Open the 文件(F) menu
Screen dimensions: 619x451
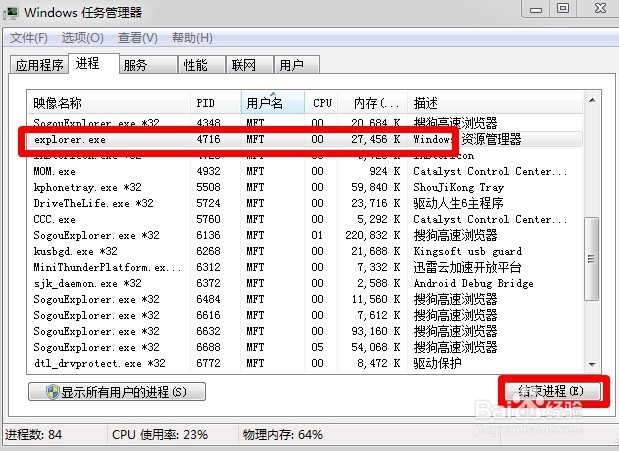pyautogui.click(x=28, y=38)
